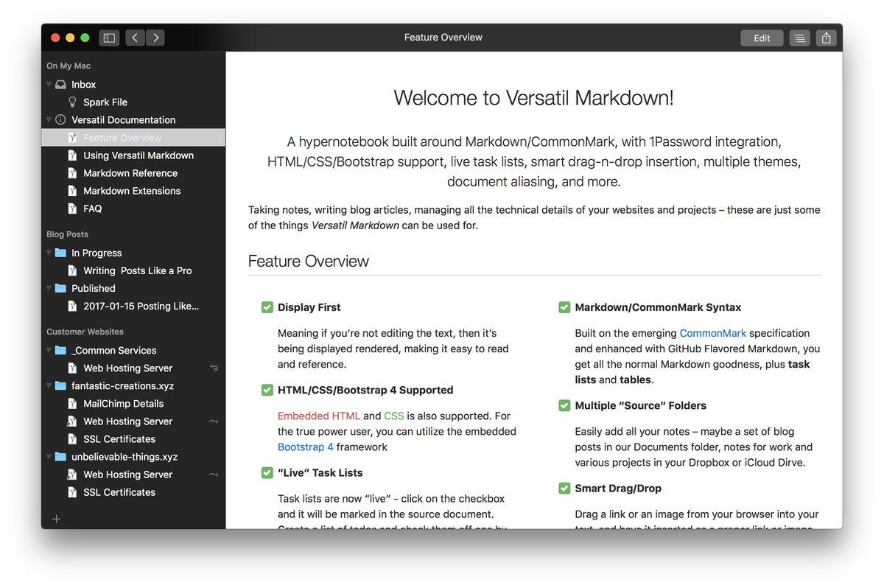Viewport: 884px width, 588px height.
Task: Collapse the fantastic-creations.xyz folder triangle
Action: point(49,385)
